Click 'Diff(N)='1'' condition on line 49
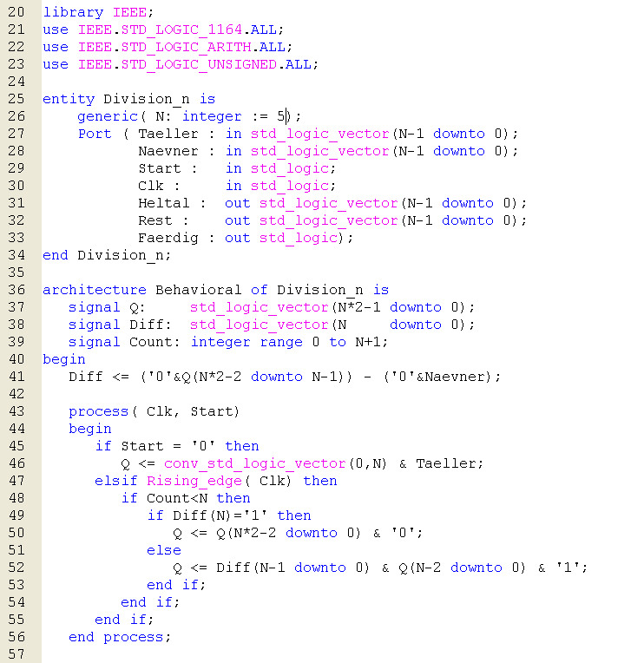The image size is (644, 663). [220, 515]
